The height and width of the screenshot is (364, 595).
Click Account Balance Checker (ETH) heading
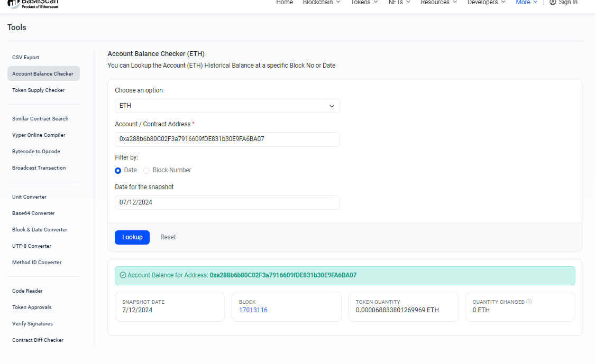click(x=156, y=54)
